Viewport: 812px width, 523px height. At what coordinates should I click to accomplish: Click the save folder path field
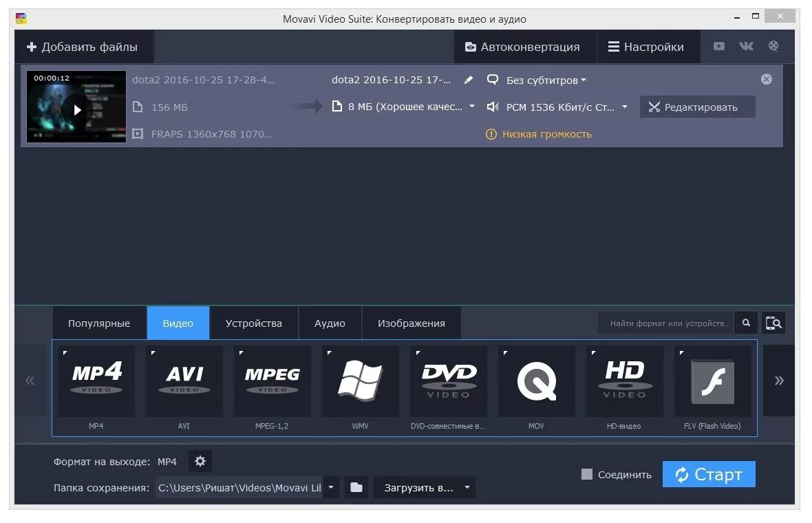tap(239, 488)
